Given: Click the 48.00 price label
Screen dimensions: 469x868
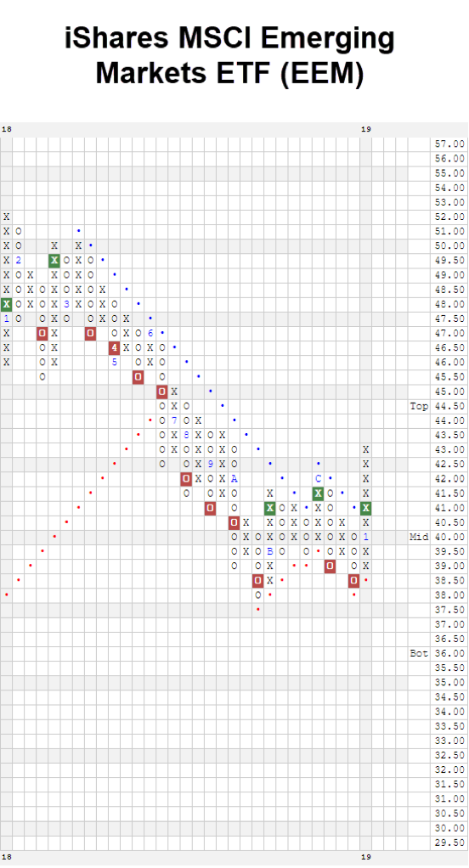Looking at the screenshot, I should [449, 304].
